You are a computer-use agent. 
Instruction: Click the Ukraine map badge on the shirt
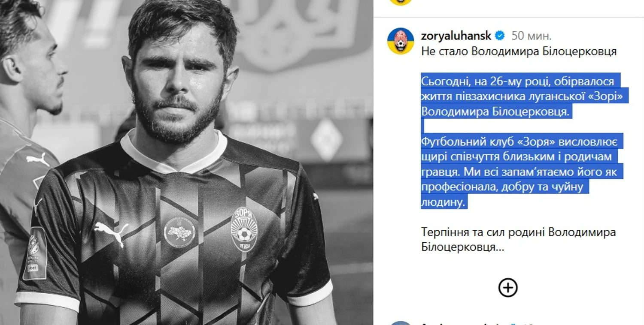click(179, 232)
